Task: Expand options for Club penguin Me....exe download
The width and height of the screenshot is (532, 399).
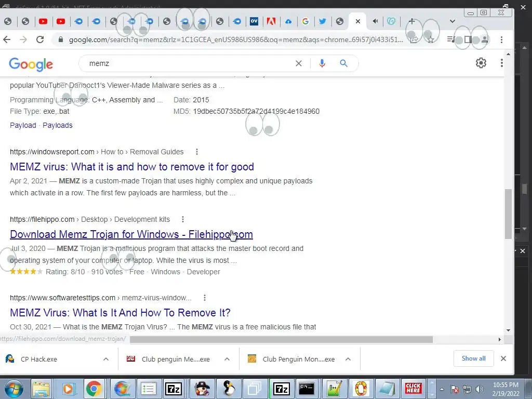Action: coord(227,359)
